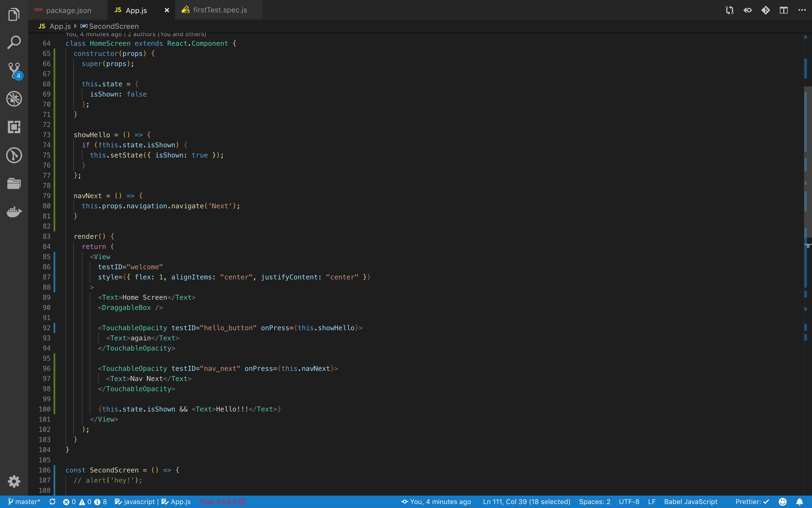Click the "nav_next" string on line 96
This screenshot has height=508, width=812.
(x=220, y=369)
